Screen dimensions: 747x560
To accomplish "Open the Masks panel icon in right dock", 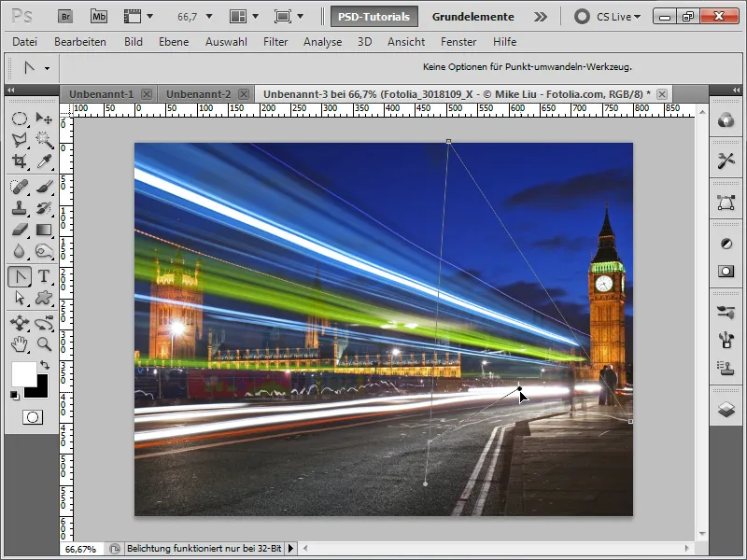I will click(x=726, y=271).
